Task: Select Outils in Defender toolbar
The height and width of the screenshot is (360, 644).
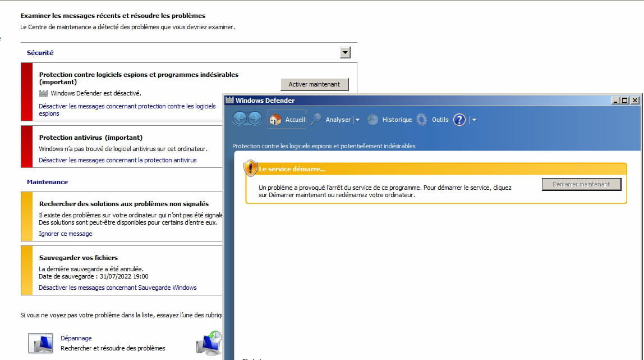Action: (440, 120)
